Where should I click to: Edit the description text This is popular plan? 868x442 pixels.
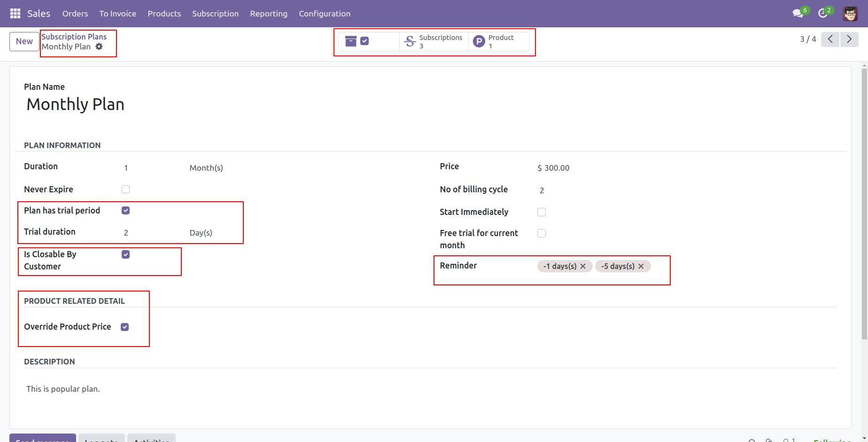(x=63, y=389)
